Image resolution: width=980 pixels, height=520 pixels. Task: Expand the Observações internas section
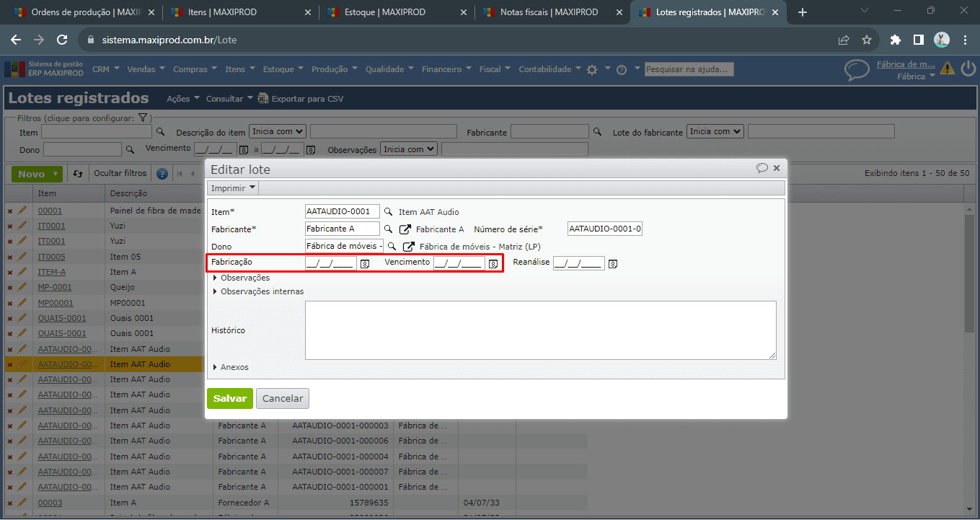258,291
